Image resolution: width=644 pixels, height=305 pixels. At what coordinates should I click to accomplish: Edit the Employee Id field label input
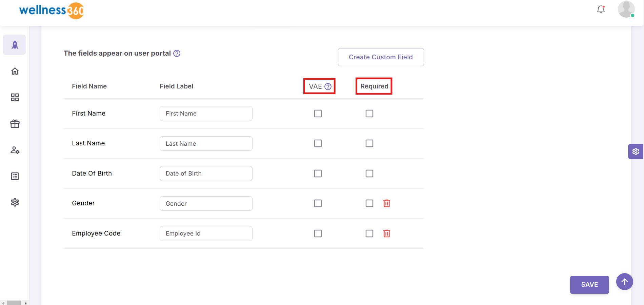click(206, 233)
